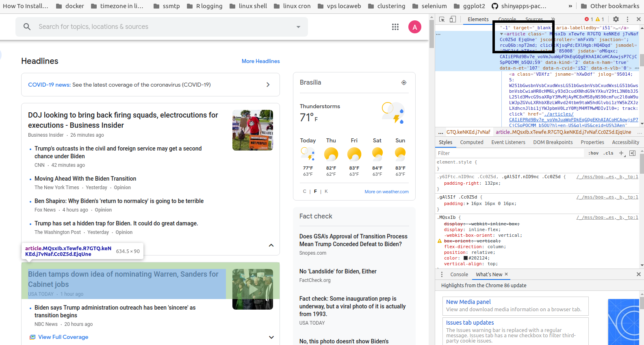Open the COVID-19 banner arrow
This screenshot has height=345, width=644.
tap(268, 85)
